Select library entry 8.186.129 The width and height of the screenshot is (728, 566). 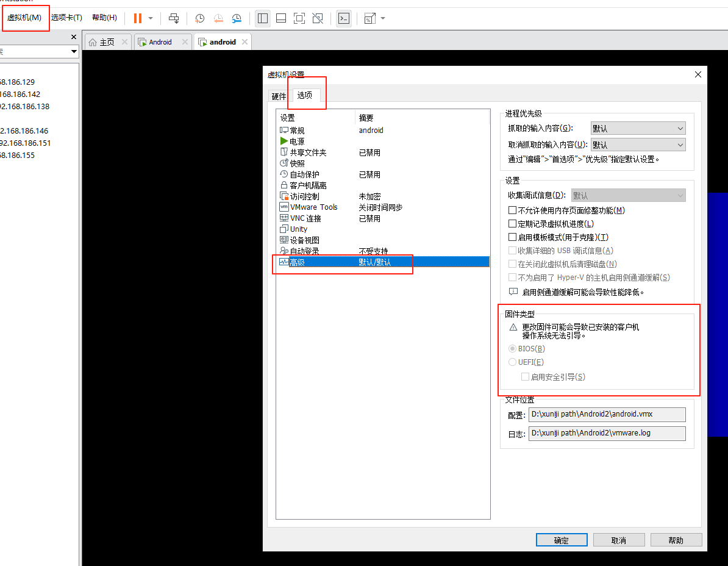(x=18, y=82)
